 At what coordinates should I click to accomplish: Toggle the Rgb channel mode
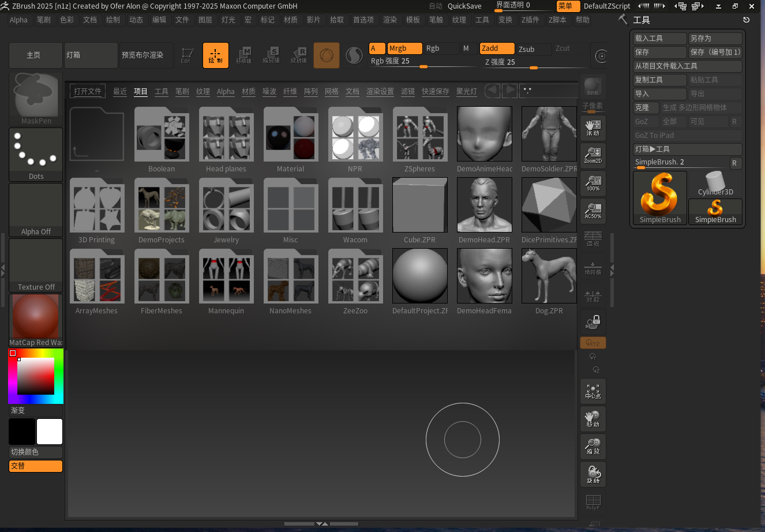(x=441, y=48)
